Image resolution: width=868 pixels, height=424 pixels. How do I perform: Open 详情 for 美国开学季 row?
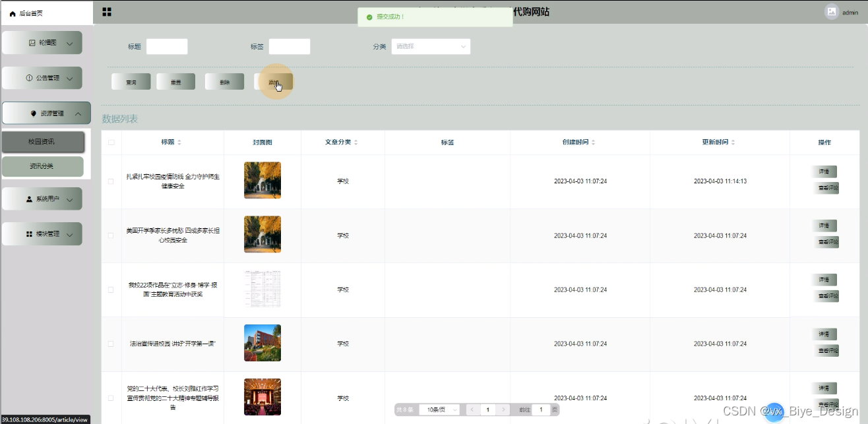pyautogui.click(x=824, y=226)
